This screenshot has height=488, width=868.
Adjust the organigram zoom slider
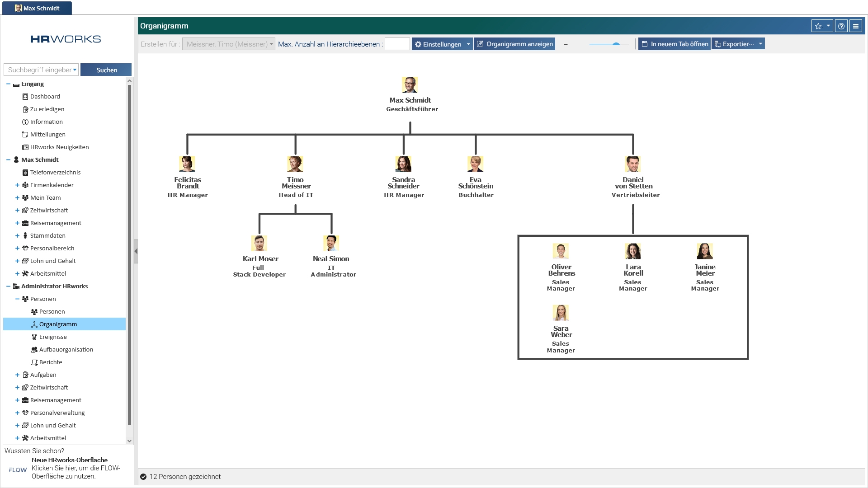616,44
